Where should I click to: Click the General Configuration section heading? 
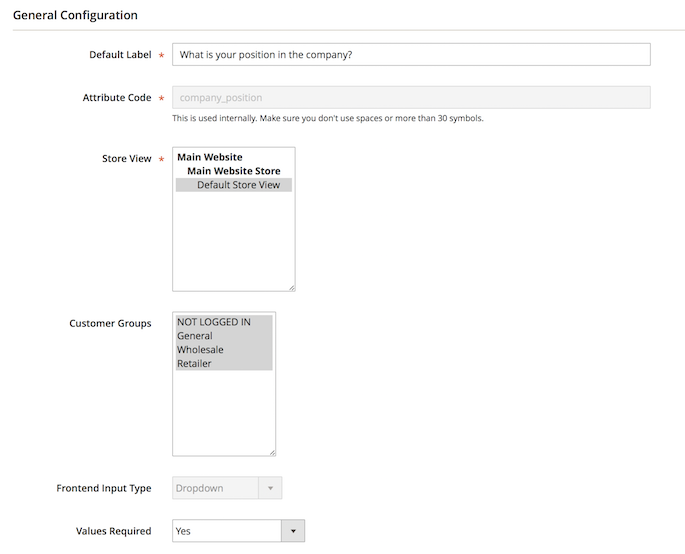click(x=75, y=15)
